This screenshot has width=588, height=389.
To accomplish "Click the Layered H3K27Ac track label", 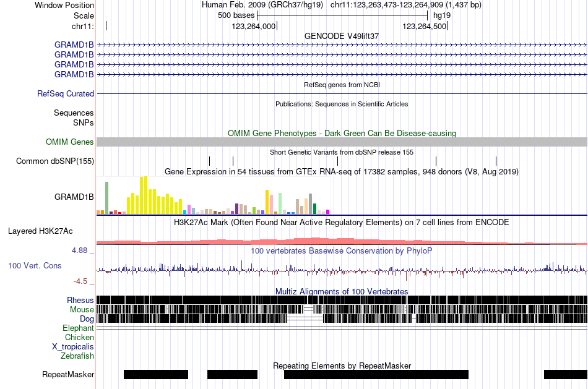I will click(40, 231).
